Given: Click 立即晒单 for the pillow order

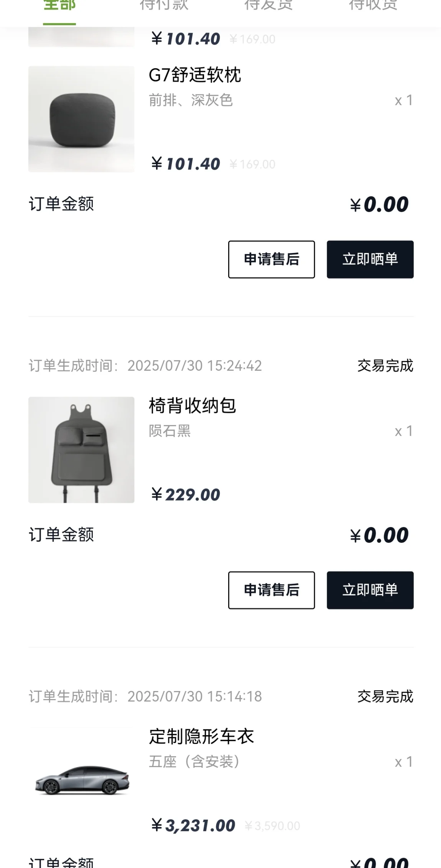Looking at the screenshot, I should pyautogui.click(x=370, y=260).
